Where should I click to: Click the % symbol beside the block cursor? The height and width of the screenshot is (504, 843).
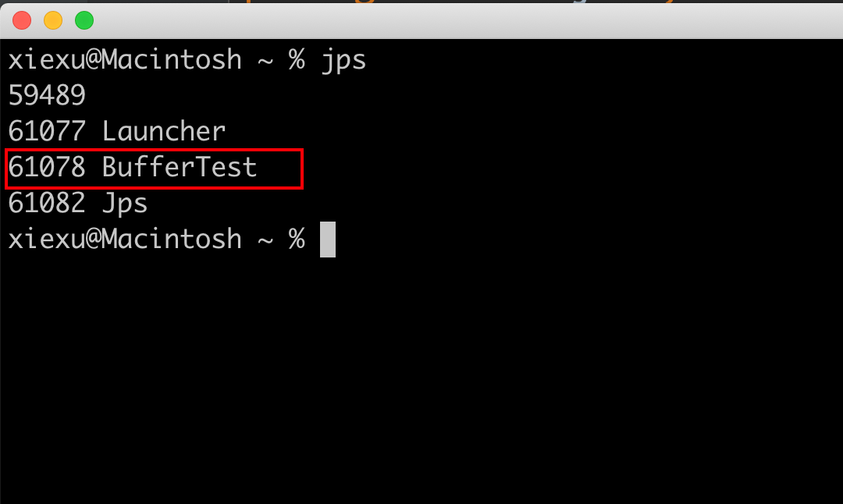pyautogui.click(x=297, y=239)
